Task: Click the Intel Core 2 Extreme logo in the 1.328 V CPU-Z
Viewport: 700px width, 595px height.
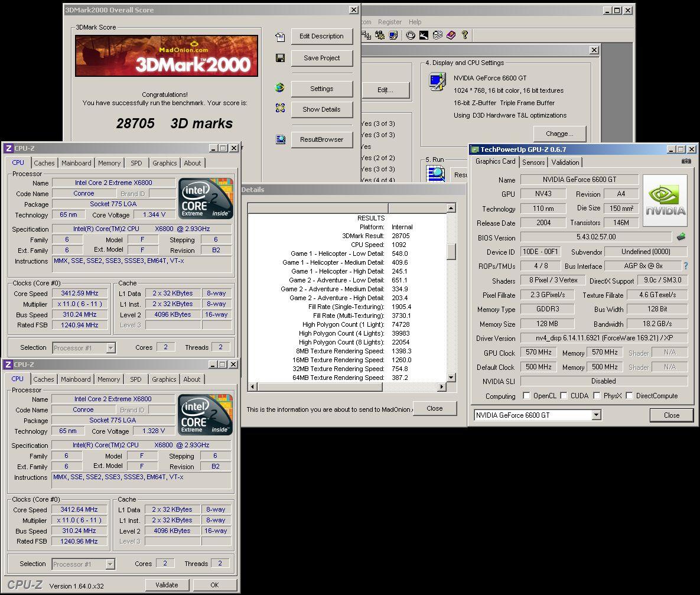Action: click(x=205, y=415)
